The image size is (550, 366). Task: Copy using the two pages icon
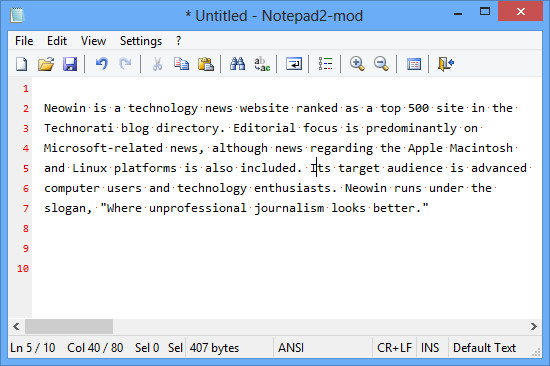pos(181,64)
